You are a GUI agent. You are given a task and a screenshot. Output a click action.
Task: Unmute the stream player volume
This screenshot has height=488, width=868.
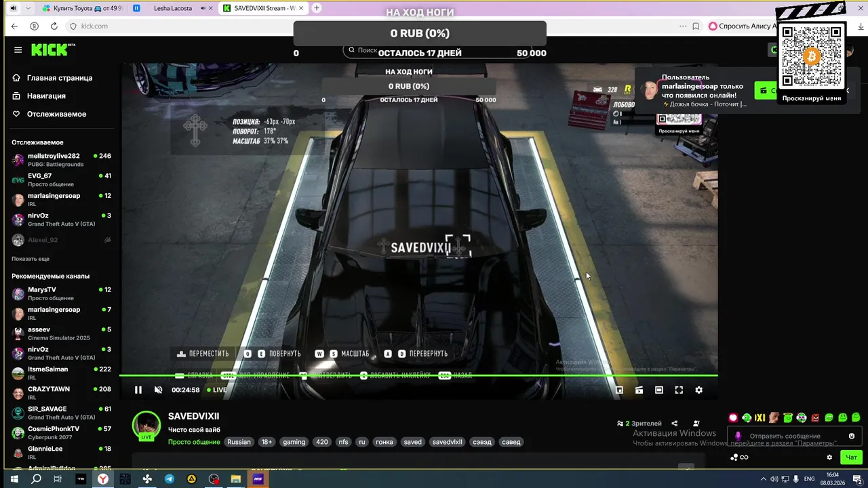pos(158,390)
